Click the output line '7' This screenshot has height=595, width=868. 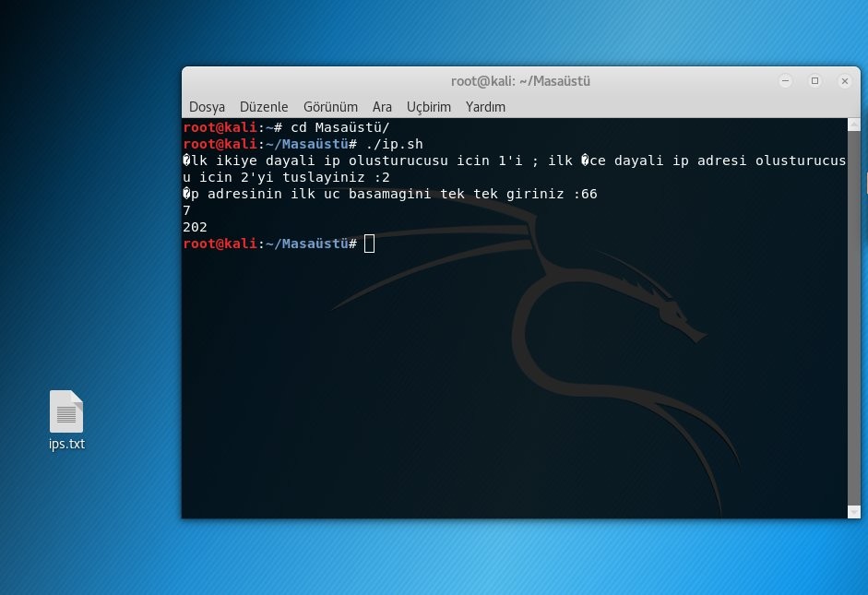click(186, 210)
